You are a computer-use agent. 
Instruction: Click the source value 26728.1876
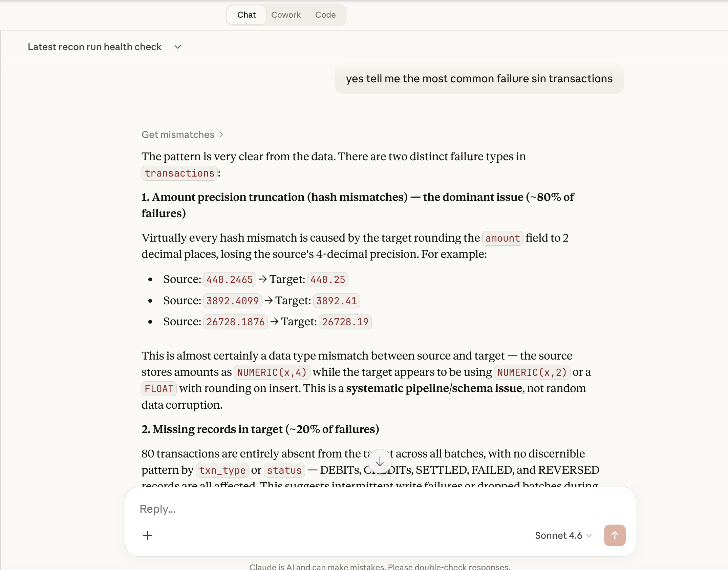[236, 322]
